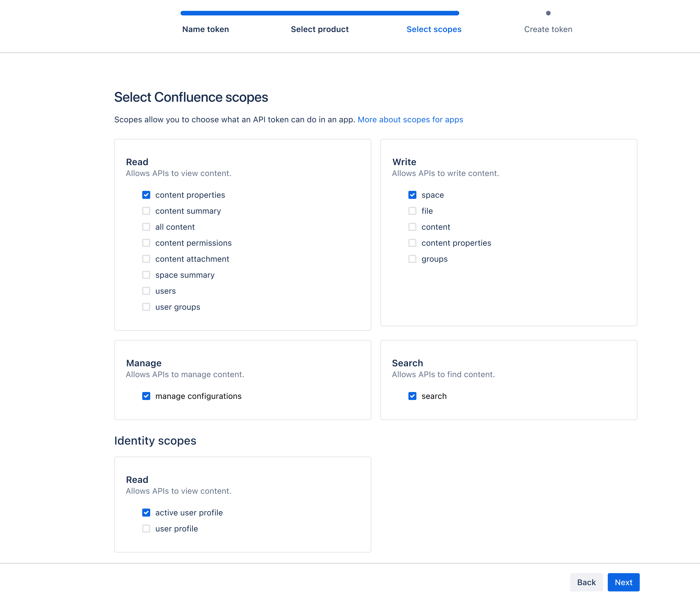Viewport: 700px width, 594px height.
Task: Open More about scopes for apps link
Action: (x=410, y=119)
